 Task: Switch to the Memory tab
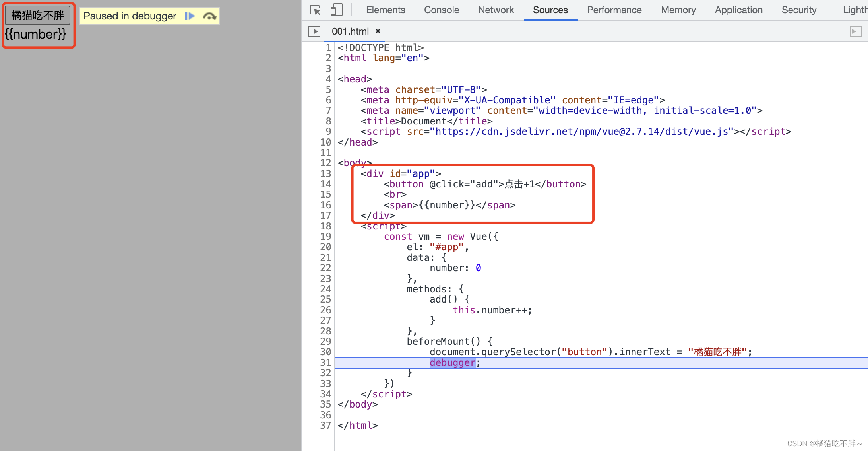tap(678, 10)
